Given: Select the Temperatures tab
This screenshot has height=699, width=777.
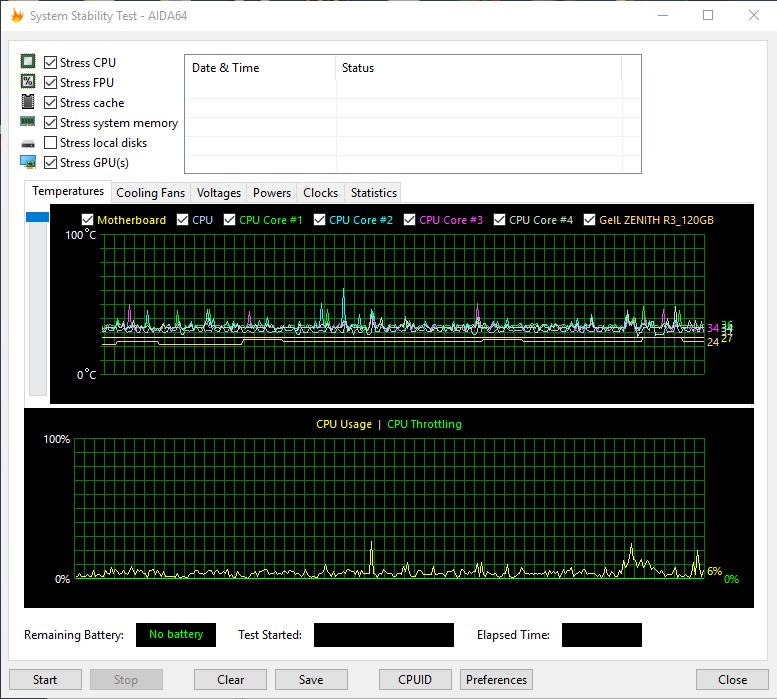Looking at the screenshot, I should pyautogui.click(x=68, y=191).
